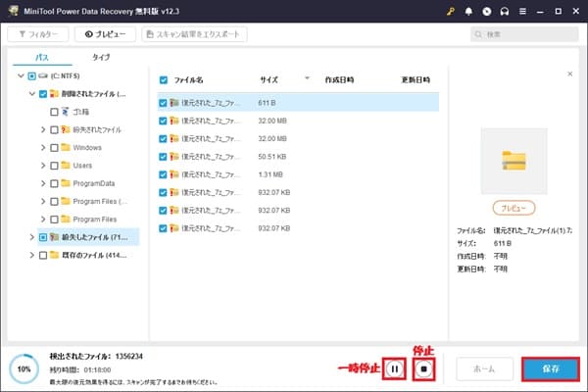Uncheck the 611 B file row checkbox
The image size is (588, 392).
(163, 103)
